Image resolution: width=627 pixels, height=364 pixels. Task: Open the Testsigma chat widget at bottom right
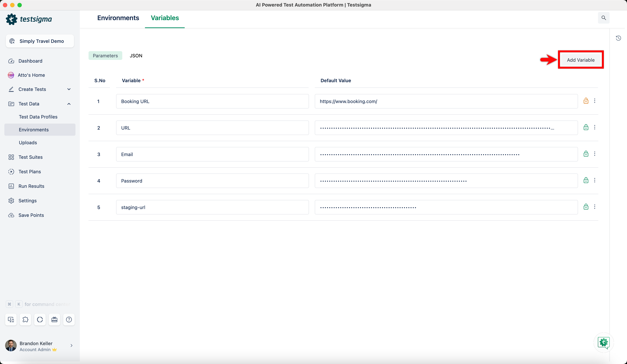click(603, 343)
